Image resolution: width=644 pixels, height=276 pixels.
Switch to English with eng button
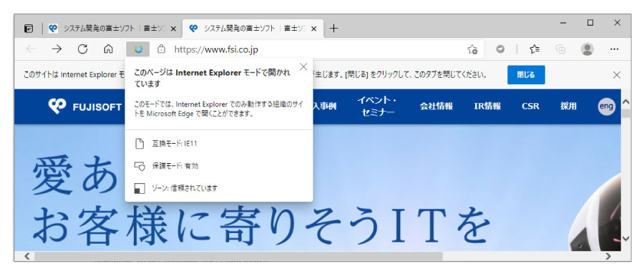click(606, 107)
